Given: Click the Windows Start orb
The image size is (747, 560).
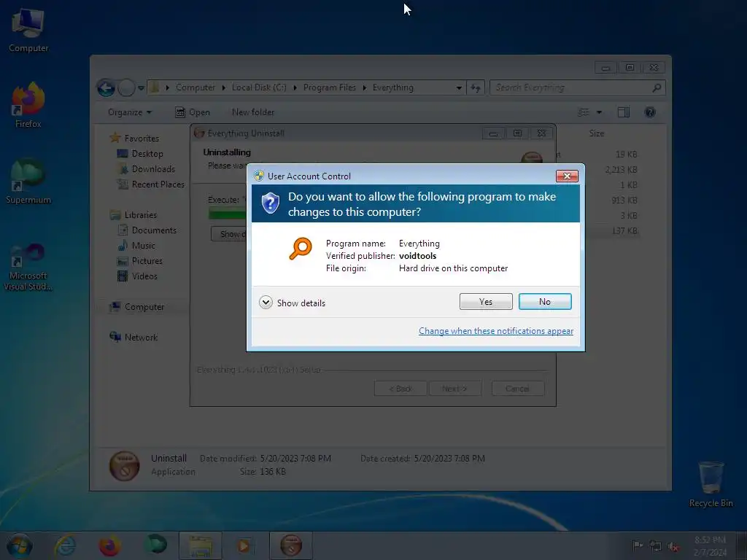Looking at the screenshot, I should point(20,545).
